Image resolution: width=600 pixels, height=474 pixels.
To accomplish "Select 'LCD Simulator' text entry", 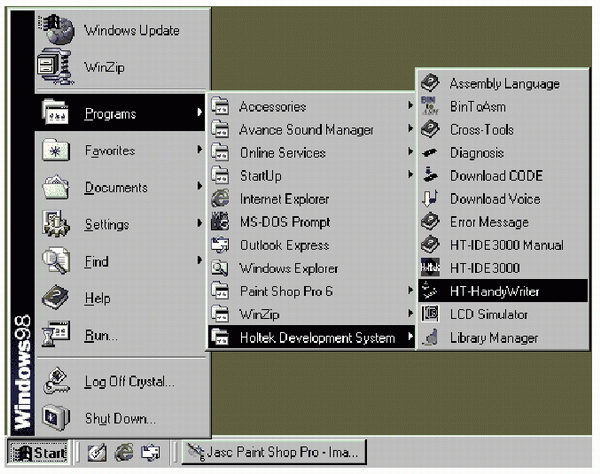I will (x=489, y=314).
